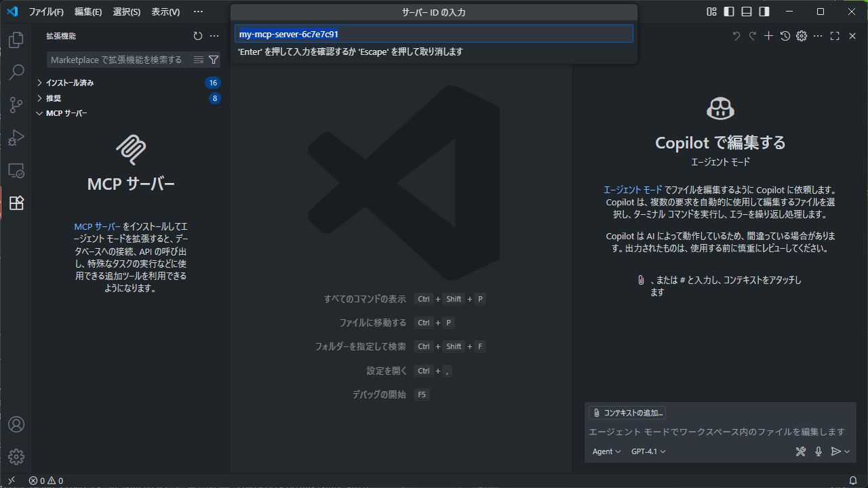
Task: Click the installed count badge 16
Action: click(x=213, y=83)
